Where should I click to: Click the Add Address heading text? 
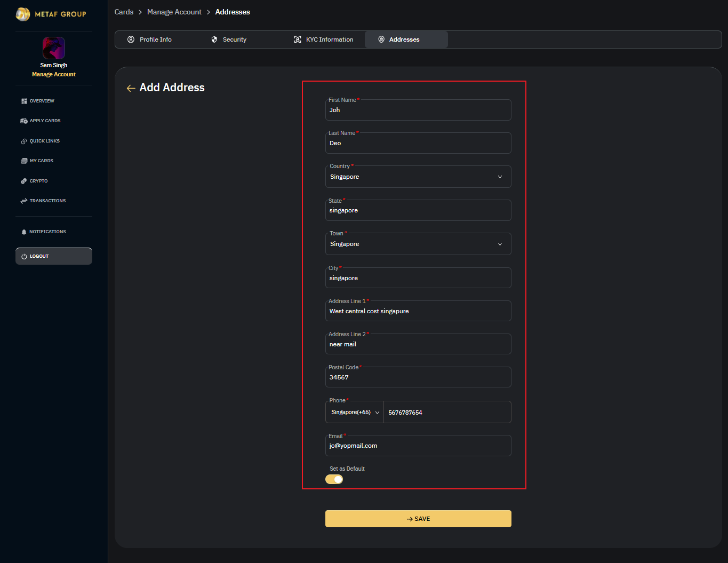pyautogui.click(x=172, y=88)
